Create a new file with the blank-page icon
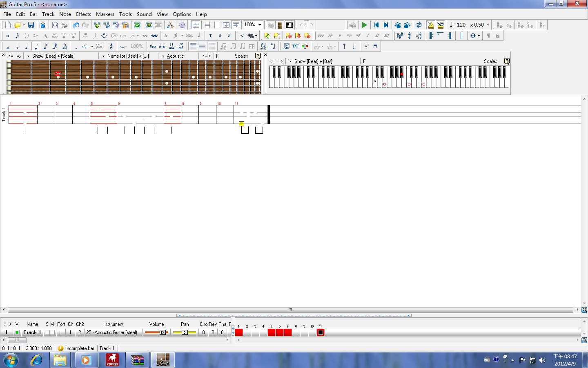Viewport: 588px width, 368px height. click(8, 25)
